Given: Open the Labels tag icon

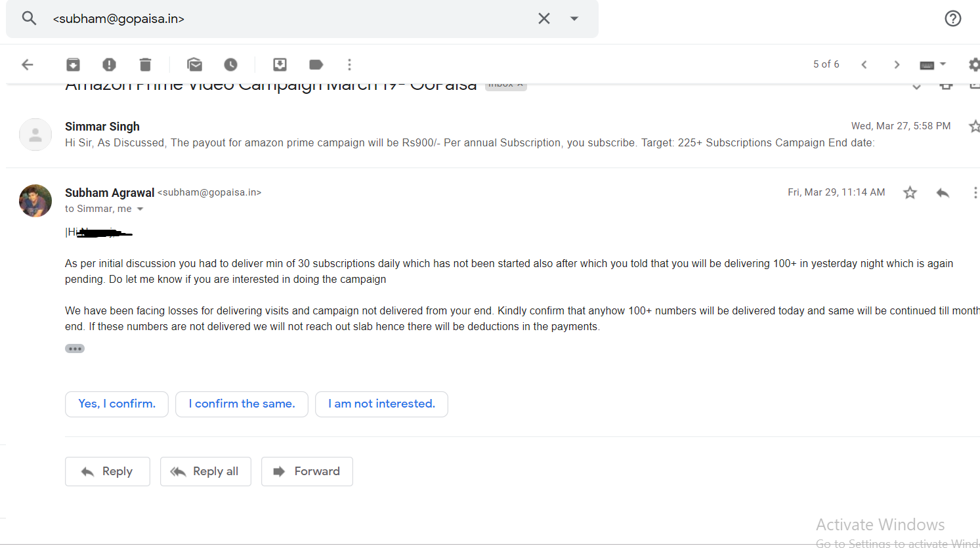Looking at the screenshot, I should 316,64.
